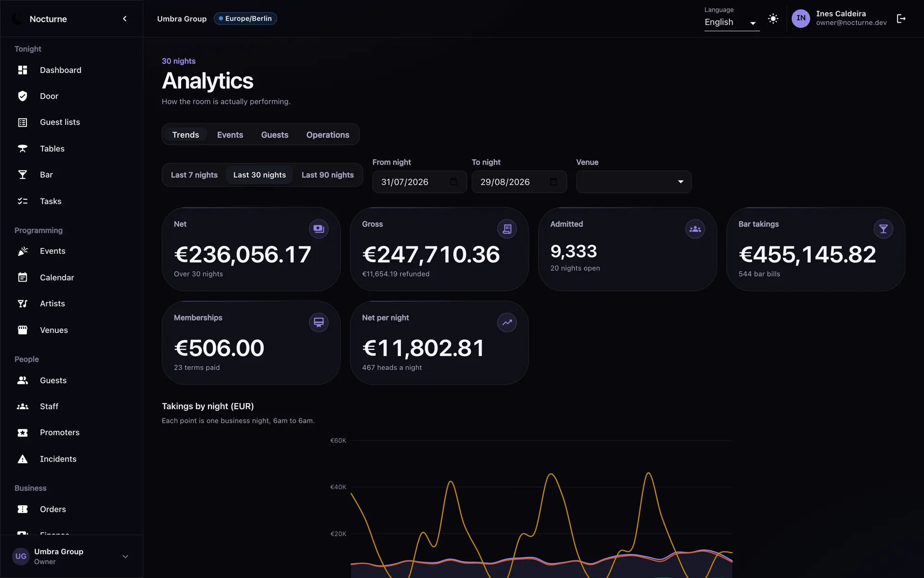Click the log out icon
This screenshot has height=578, width=924.
point(901,18)
